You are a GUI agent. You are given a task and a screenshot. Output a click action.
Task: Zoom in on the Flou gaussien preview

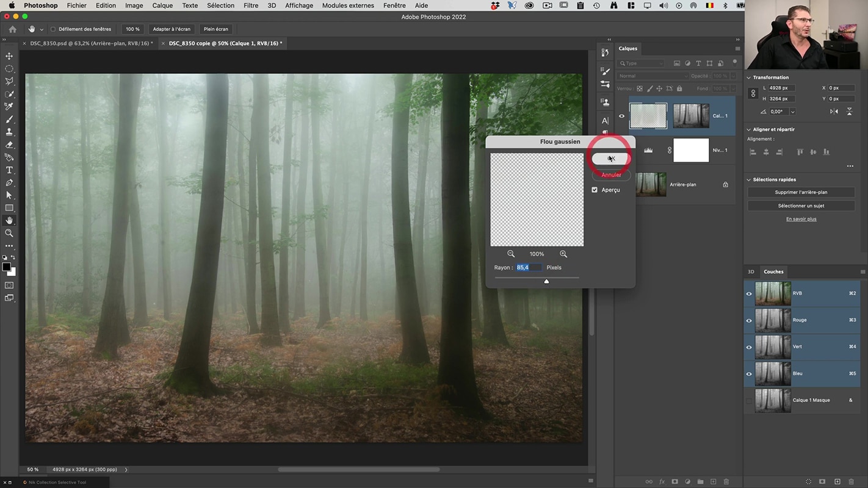coord(563,254)
